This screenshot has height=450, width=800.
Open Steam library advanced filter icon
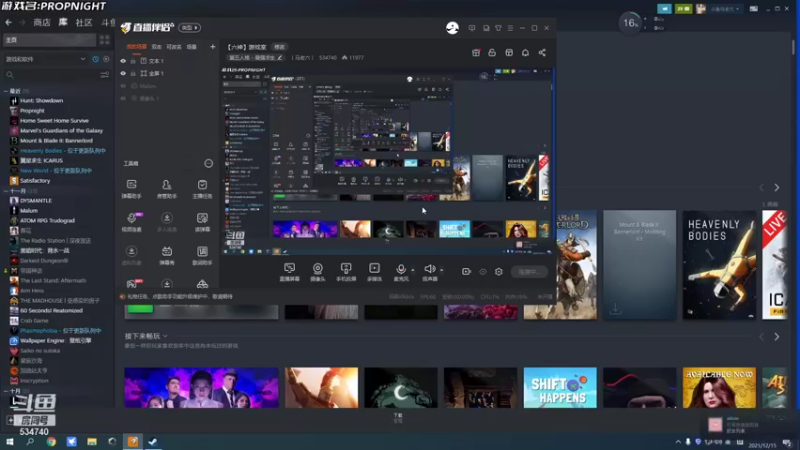pos(105,75)
